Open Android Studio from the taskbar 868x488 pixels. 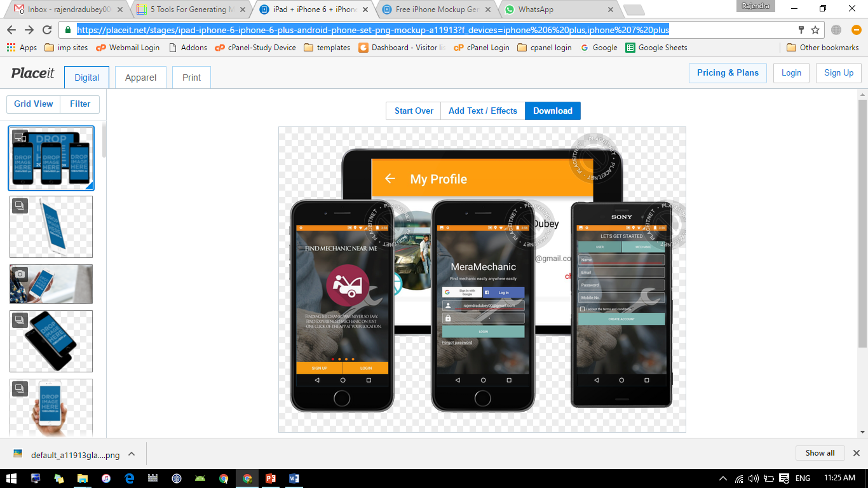tap(200, 478)
